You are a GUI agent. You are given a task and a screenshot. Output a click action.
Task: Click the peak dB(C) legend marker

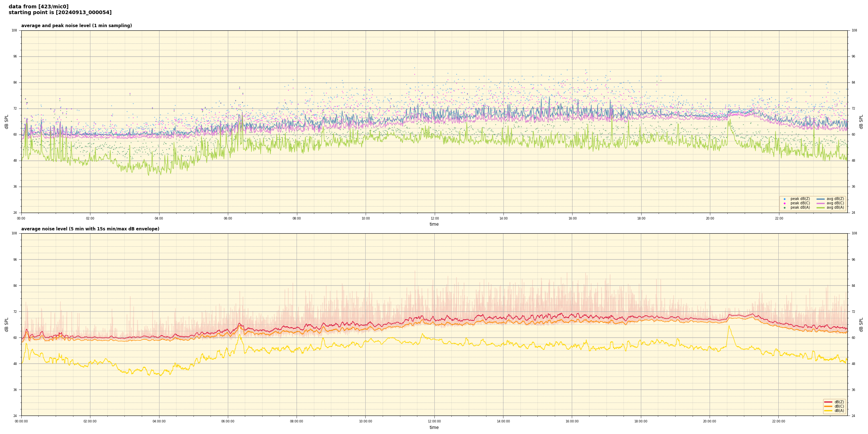pos(784,203)
